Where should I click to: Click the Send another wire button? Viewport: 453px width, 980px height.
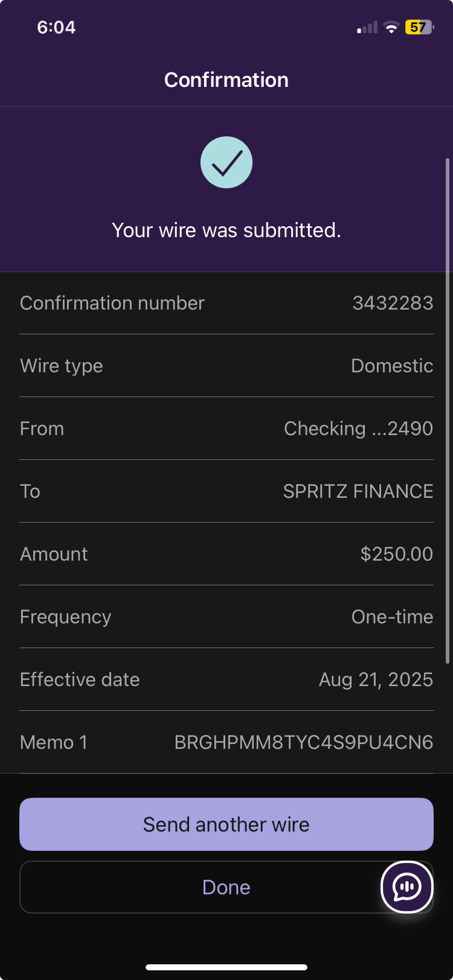pyautogui.click(x=226, y=824)
